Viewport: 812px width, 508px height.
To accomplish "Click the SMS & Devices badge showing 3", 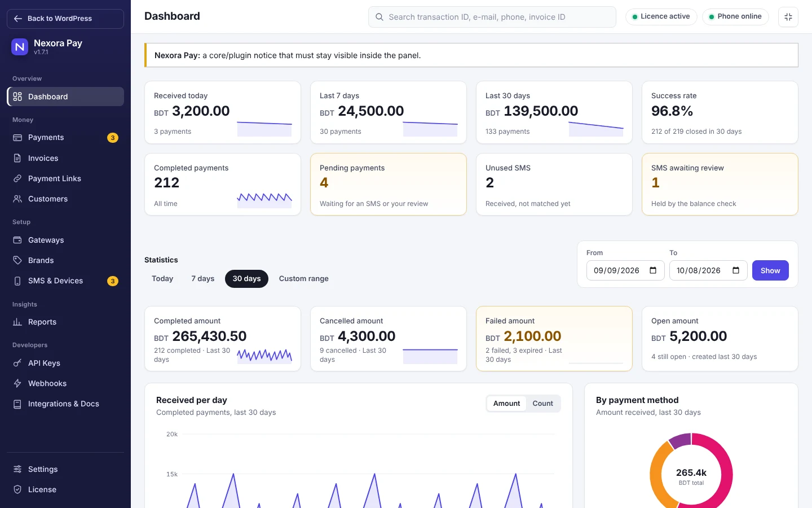I will 113,281.
